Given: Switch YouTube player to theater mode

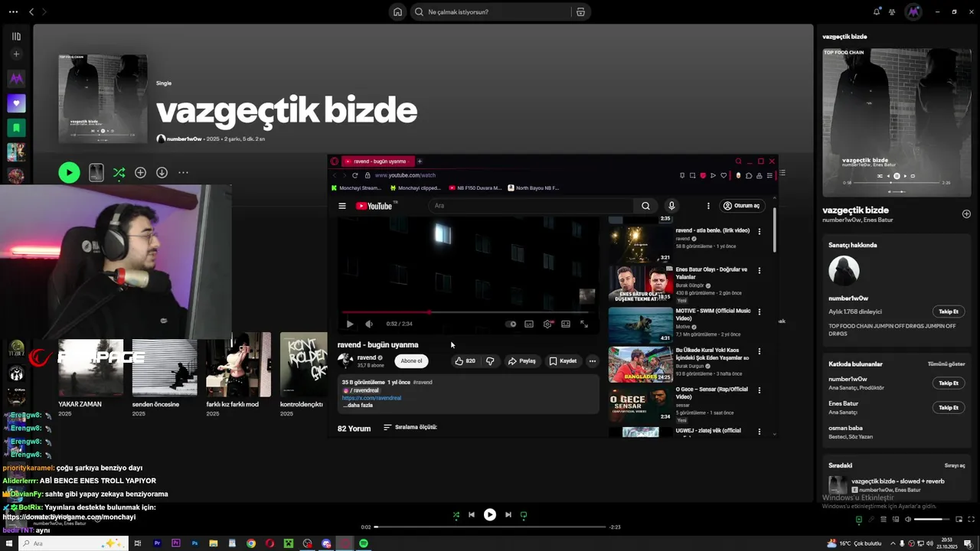Looking at the screenshot, I should 566,324.
